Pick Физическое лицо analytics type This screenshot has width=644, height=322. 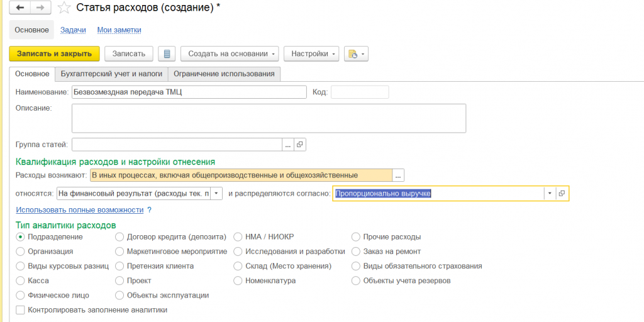(x=20, y=296)
